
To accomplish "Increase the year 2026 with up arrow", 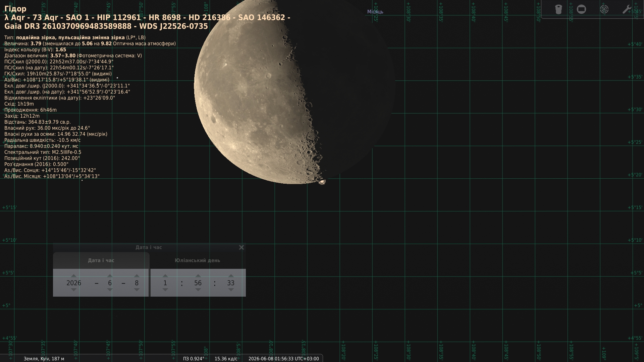I will tap(74, 276).
